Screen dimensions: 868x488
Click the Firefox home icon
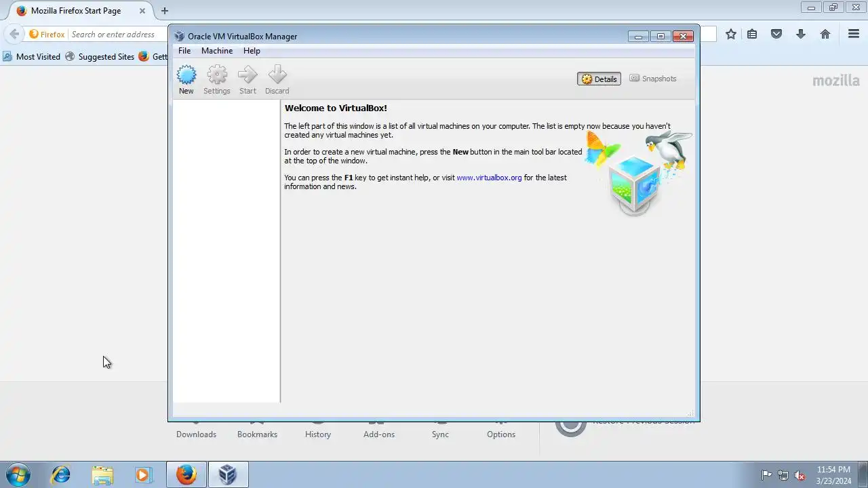point(825,34)
